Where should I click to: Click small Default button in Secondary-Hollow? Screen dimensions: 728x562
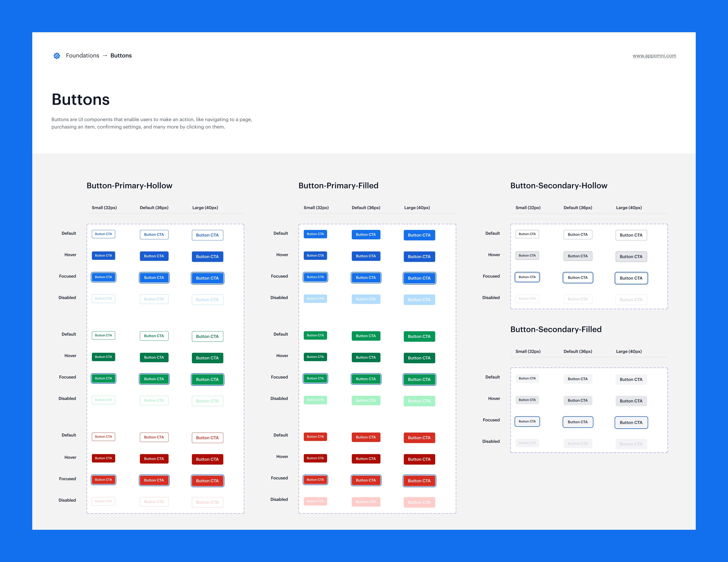(x=527, y=234)
